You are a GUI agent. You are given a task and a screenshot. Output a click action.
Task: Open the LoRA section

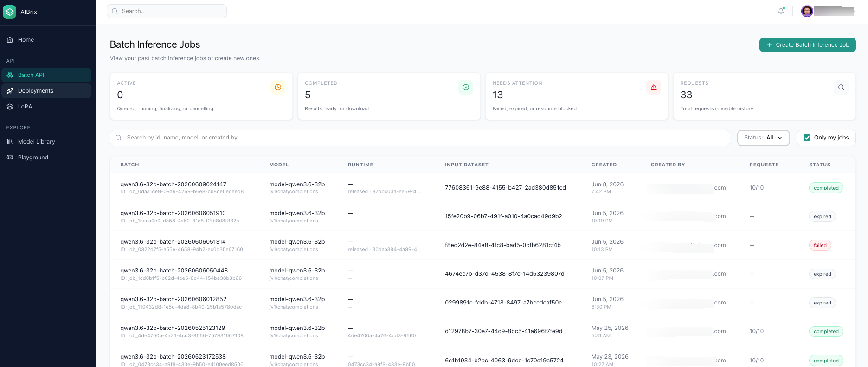pos(46,107)
